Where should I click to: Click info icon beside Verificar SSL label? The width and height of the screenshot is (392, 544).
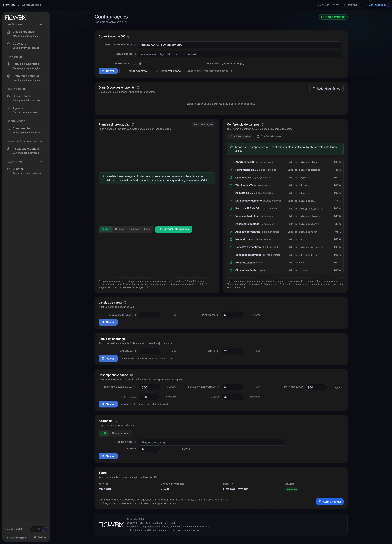135,64
